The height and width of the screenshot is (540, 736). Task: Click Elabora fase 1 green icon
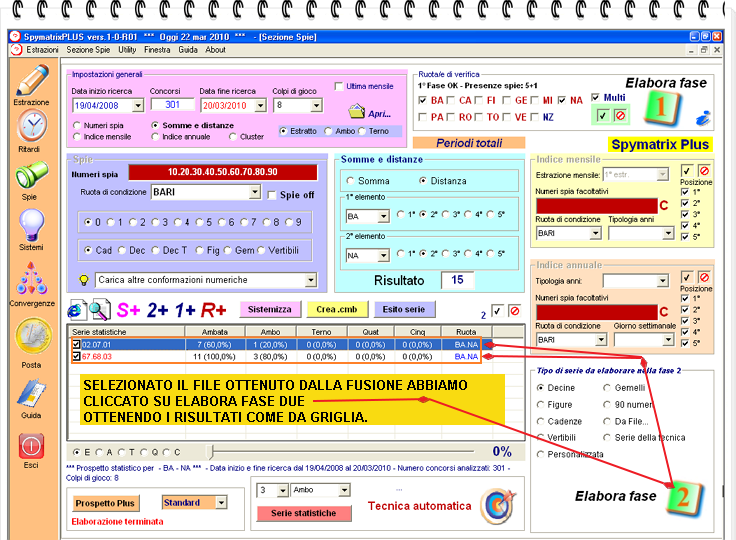click(662, 108)
